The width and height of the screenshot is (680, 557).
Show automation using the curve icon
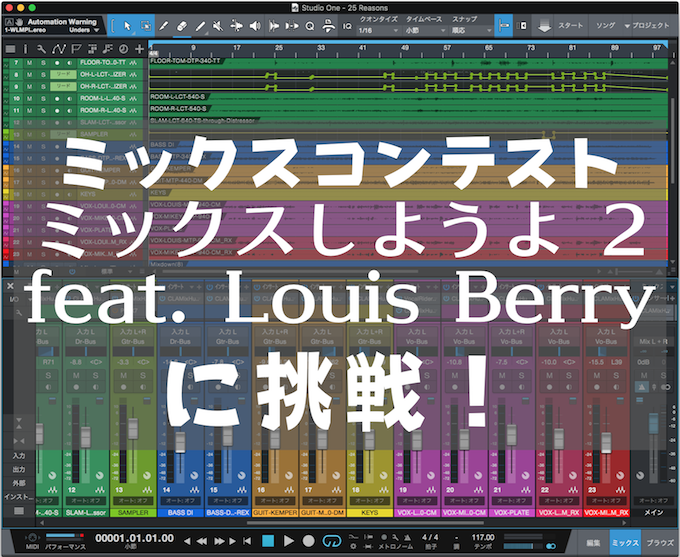tap(58, 49)
